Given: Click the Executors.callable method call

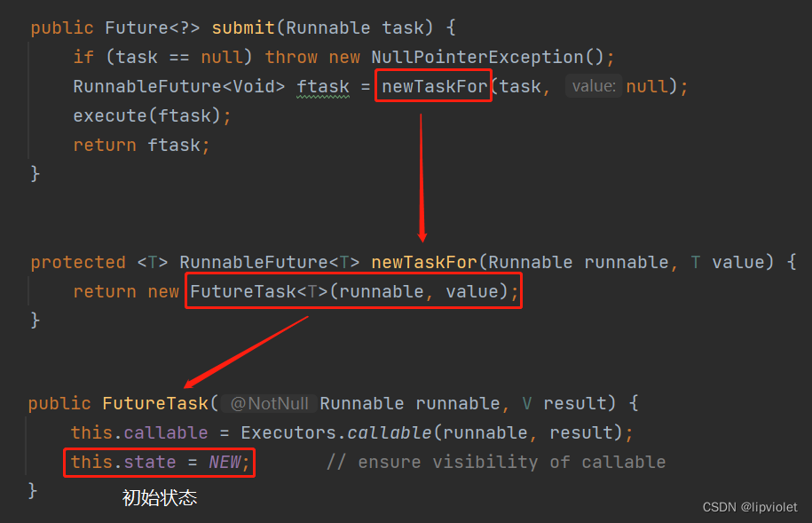Looking at the screenshot, I should pos(346,432).
